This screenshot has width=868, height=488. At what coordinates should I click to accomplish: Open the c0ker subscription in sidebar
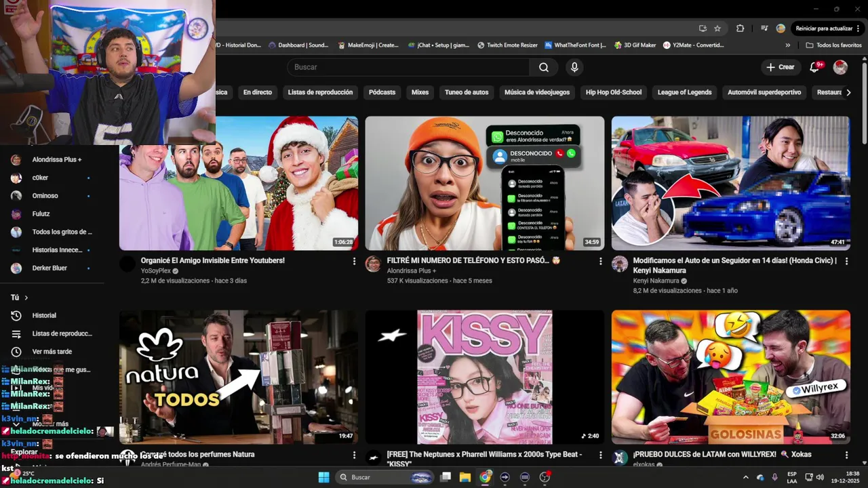point(52,178)
